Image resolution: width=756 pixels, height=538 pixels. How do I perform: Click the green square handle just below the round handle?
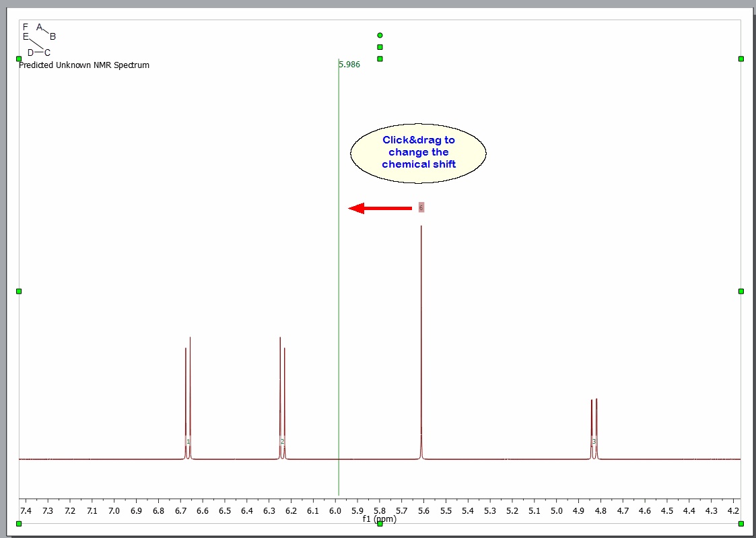(x=380, y=47)
